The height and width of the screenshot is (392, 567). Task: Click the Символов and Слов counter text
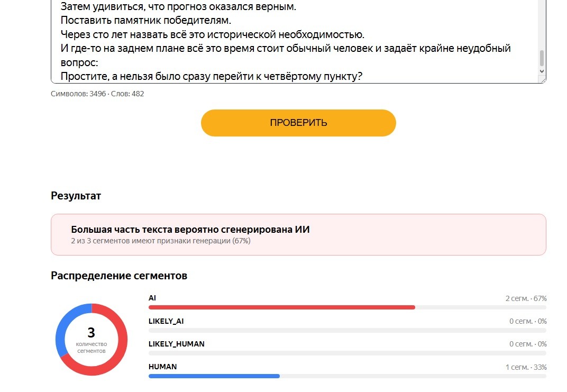pyautogui.click(x=97, y=94)
